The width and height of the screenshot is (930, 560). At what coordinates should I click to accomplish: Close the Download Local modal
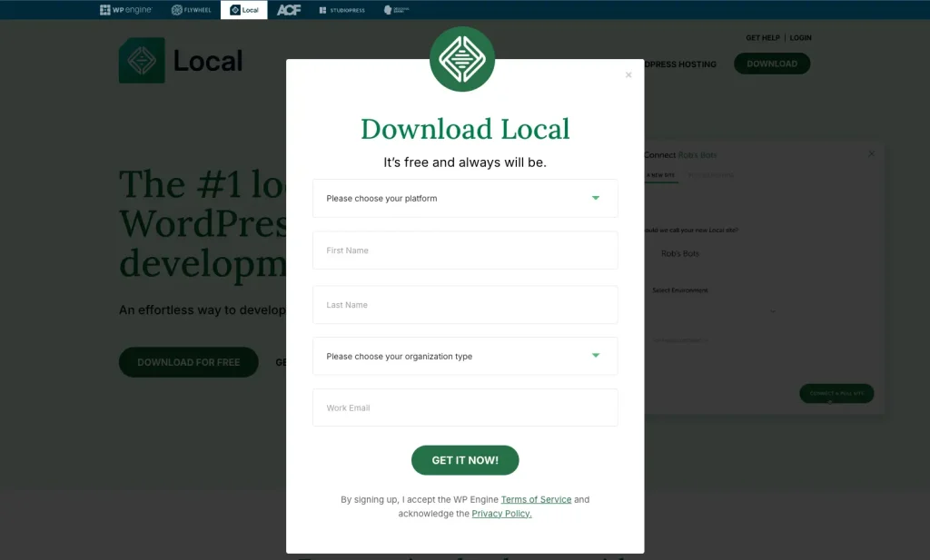(x=628, y=75)
